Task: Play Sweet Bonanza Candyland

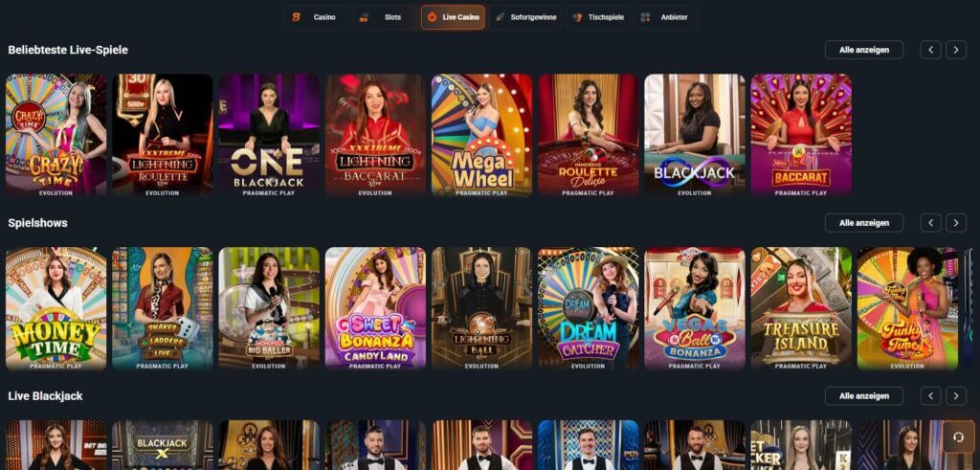Action: (x=375, y=308)
